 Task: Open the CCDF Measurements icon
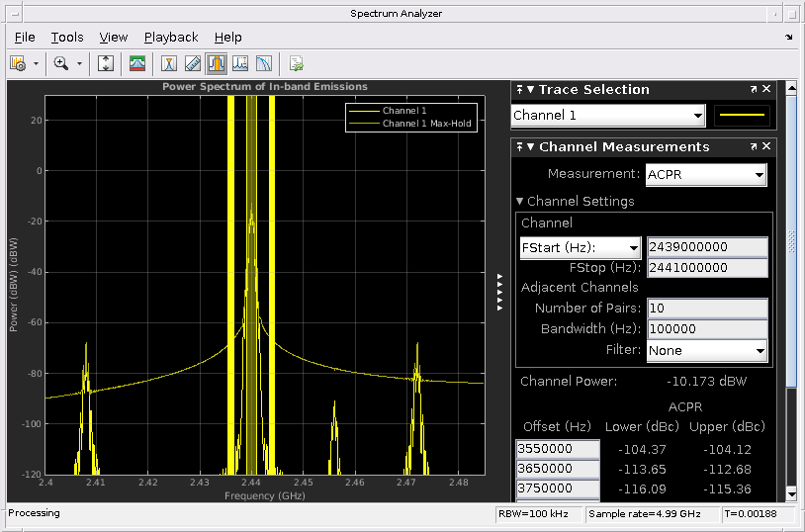coord(264,63)
